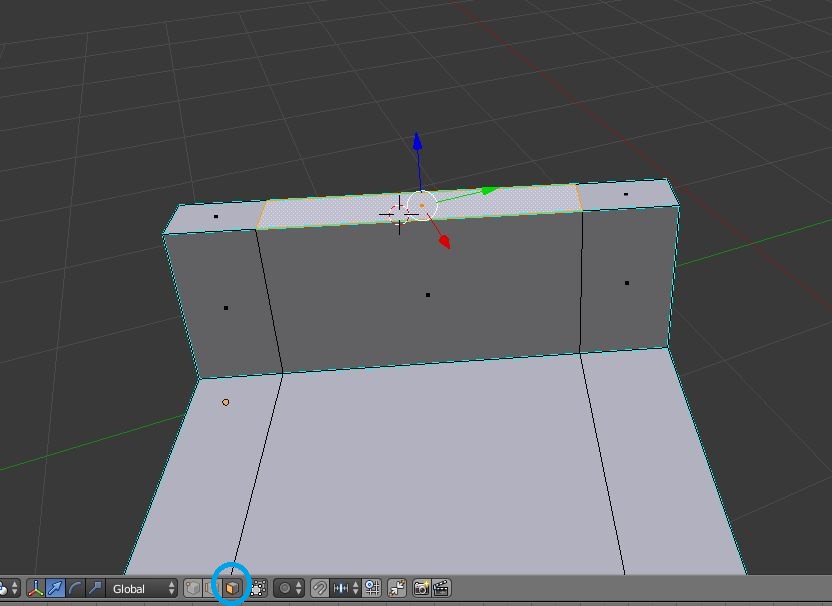Toggle limit selection to visible
The height and width of the screenshot is (606, 832).
click(258, 588)
